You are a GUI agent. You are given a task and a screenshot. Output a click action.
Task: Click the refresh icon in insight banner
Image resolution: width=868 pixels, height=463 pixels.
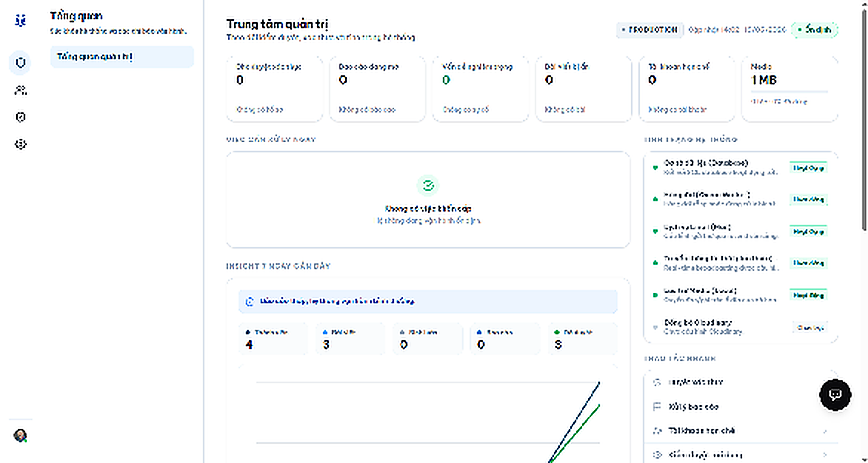pyautogui.click(x=250, y=301)
